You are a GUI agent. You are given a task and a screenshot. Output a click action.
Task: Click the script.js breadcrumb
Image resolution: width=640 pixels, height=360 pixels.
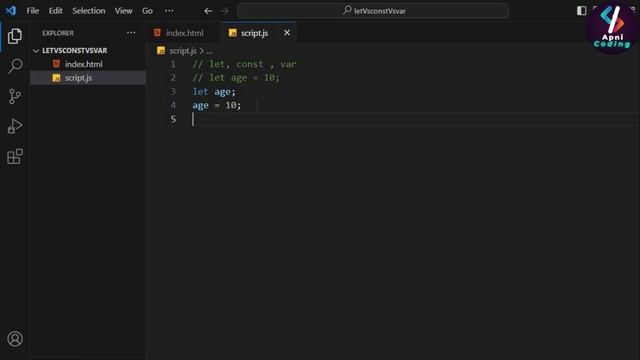tap(183, 51)
